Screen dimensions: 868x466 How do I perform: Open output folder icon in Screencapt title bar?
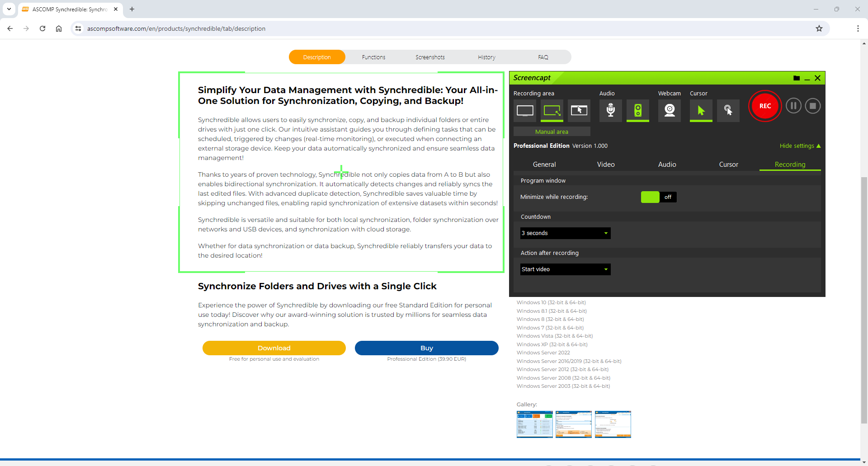(x=797, y=78)
